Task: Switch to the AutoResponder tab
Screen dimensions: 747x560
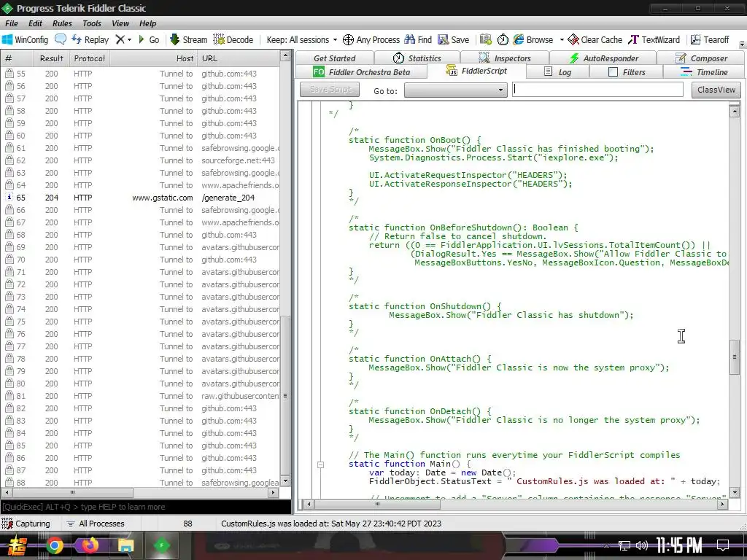Action: tap(603, 58)
